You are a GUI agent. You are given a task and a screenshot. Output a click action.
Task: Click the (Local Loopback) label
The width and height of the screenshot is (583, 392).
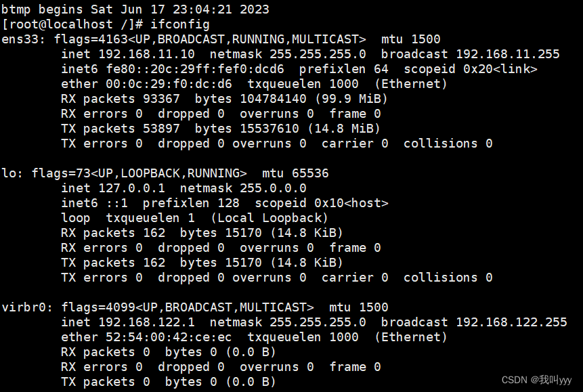269,218
